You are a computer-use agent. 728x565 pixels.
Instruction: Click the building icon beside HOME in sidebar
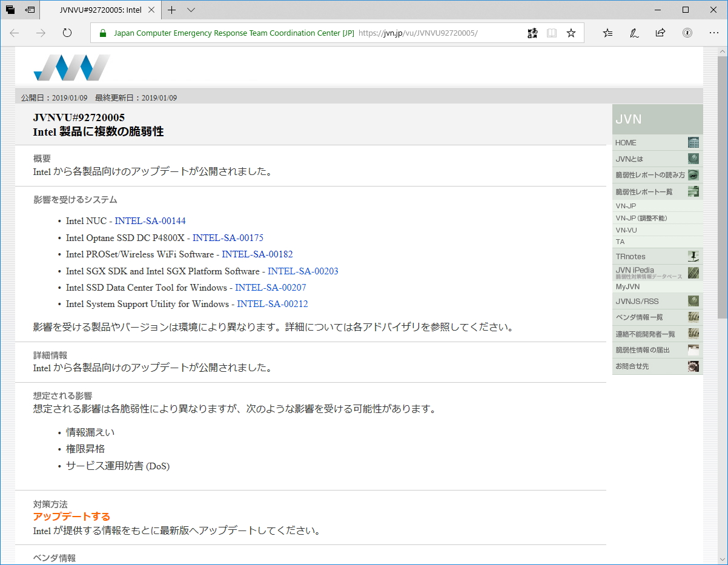(693, 142)
